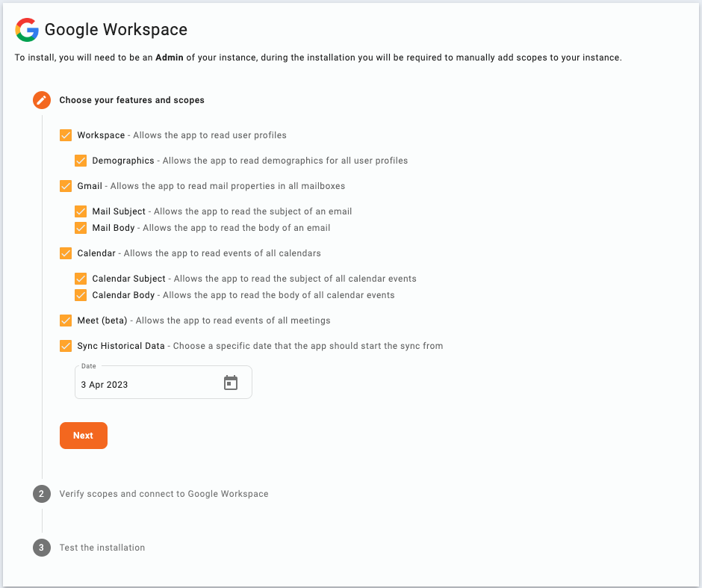Select the step 2 circle icon
This screenshot has width=702, height=588.
click(x=42, y=494)
